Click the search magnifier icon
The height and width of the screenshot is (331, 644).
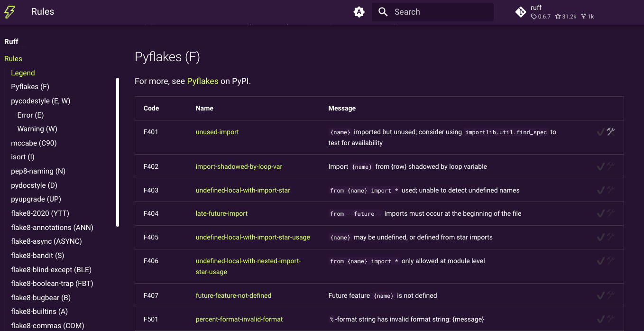[x=383, y=12]
